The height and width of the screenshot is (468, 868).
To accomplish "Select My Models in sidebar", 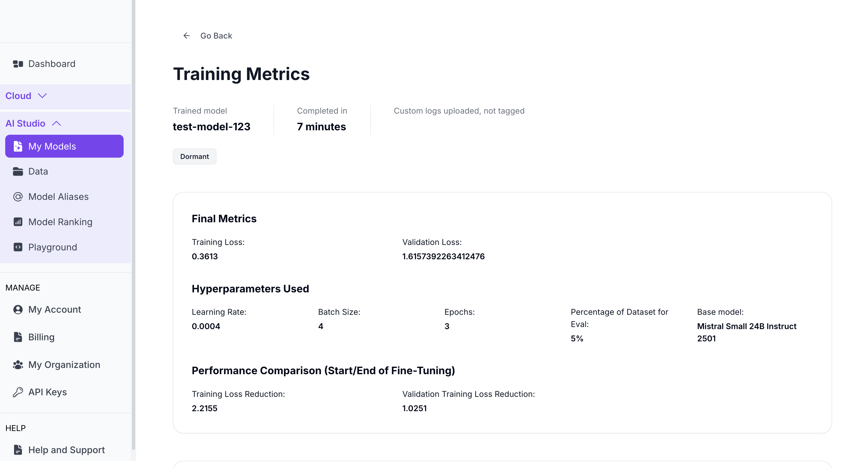I will pos(64,146).
